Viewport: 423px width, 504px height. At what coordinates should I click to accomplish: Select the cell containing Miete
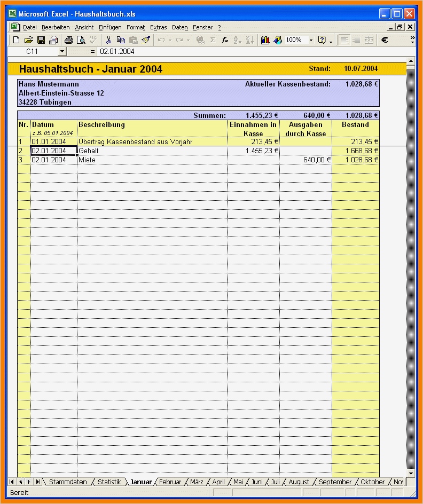point(152,160)
